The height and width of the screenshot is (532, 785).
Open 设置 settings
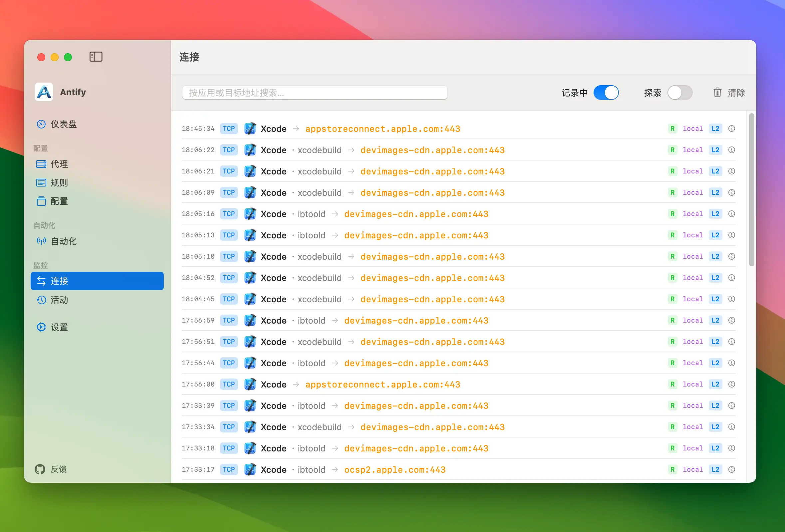[97, 327]
